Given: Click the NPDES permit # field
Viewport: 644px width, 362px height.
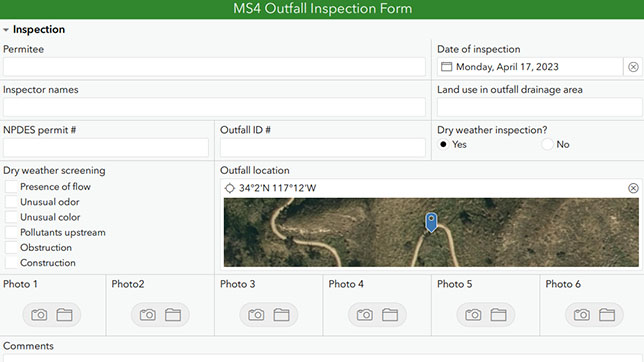Looking at the screenshot, I should tap(106, 148).
